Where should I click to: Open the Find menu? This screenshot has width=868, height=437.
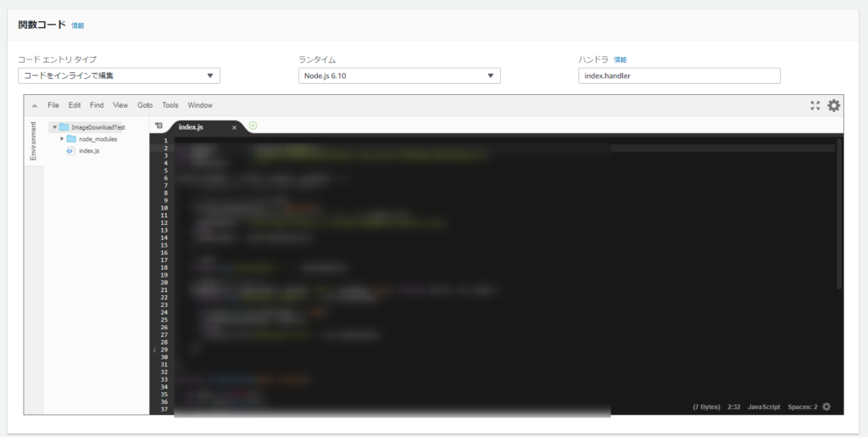coord(97,105)
